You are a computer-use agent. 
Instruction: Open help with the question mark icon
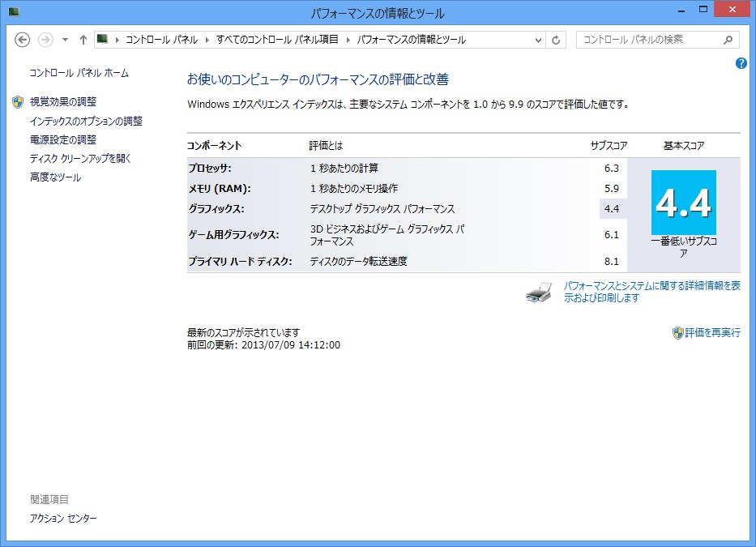point(741,63)
